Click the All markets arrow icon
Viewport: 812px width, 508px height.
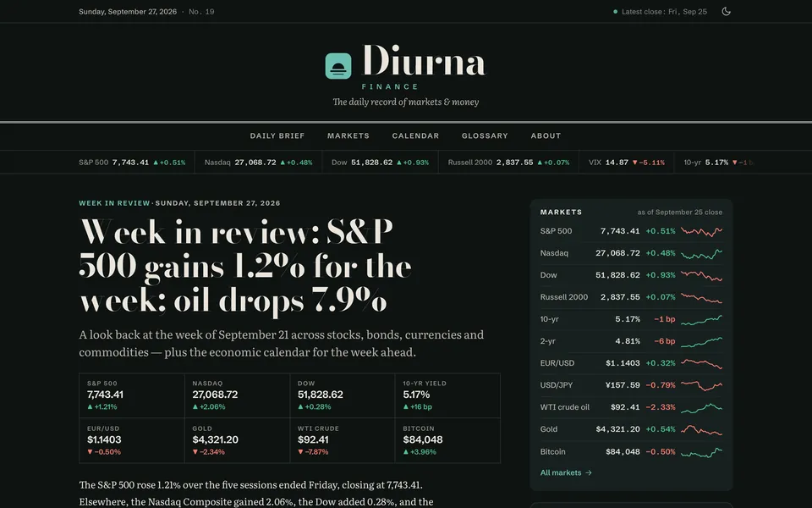click(589, 472)
